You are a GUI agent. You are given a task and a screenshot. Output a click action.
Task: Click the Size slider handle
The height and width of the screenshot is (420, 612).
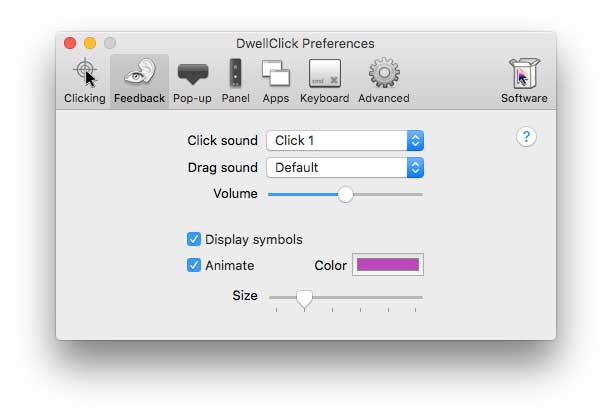(304, 297)
